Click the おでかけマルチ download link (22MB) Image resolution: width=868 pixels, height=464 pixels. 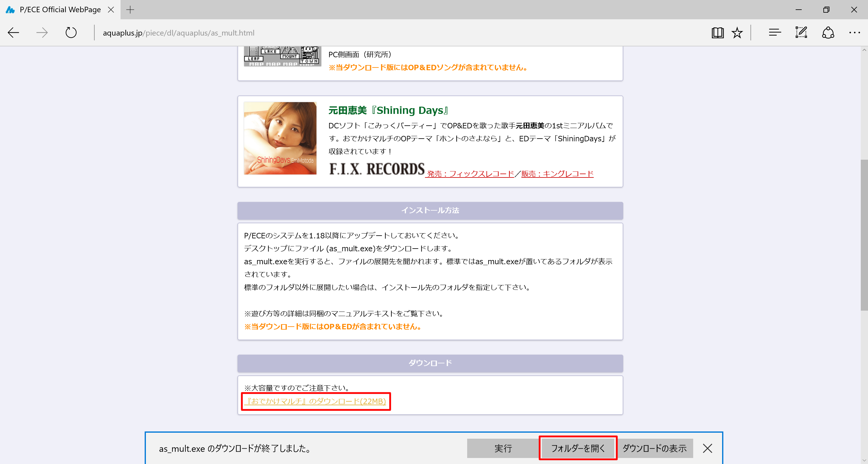click(x=315, y=401)
